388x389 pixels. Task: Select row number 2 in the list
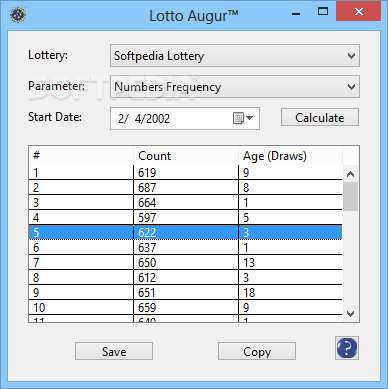[x=186, y=188]
